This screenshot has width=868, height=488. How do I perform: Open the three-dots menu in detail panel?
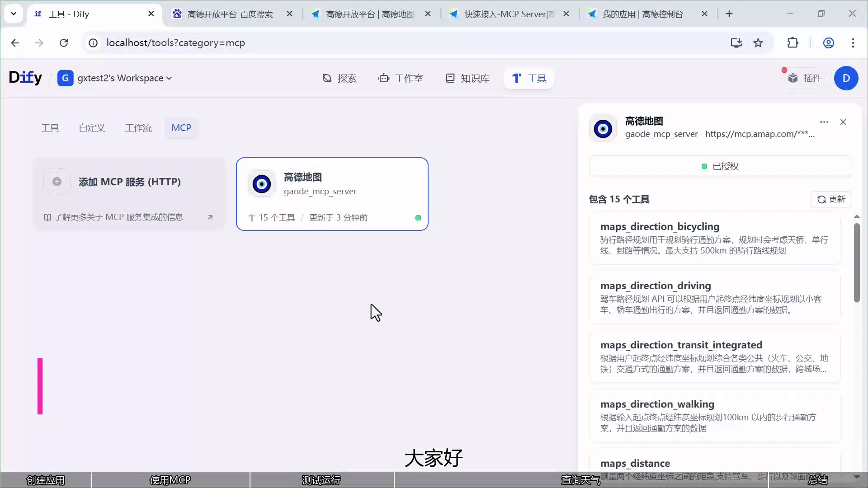tap(824, 122)
